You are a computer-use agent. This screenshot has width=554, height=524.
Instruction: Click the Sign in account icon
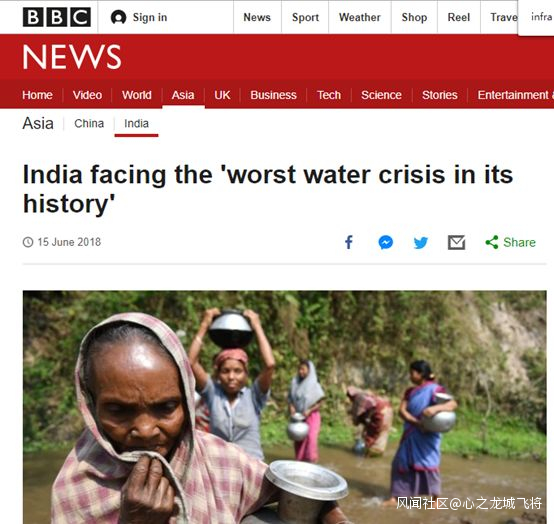click(118, 17)
